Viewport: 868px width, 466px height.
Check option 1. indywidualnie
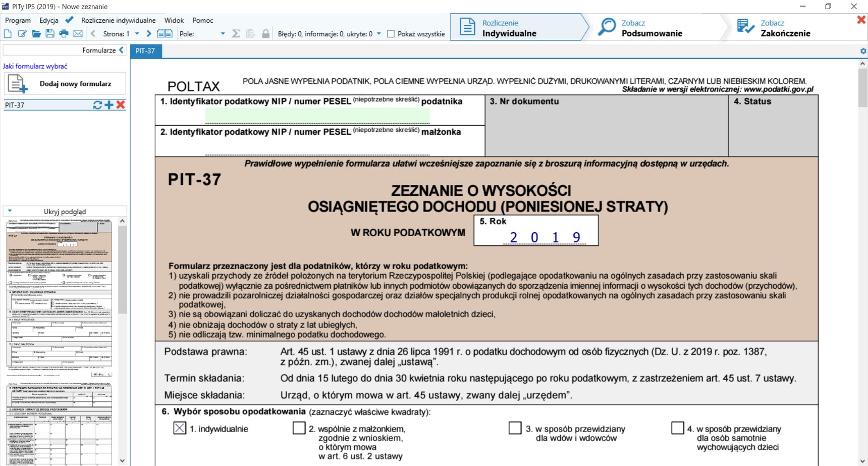(x=180, y=428)
